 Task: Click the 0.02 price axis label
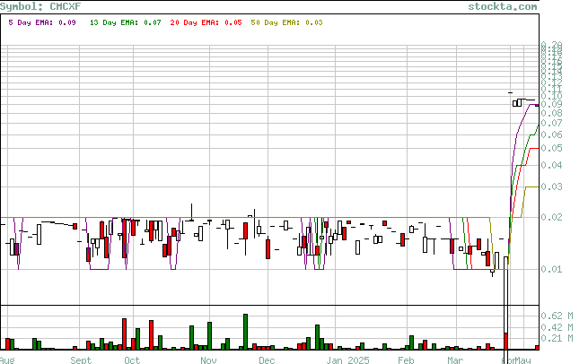pos(551,217)
